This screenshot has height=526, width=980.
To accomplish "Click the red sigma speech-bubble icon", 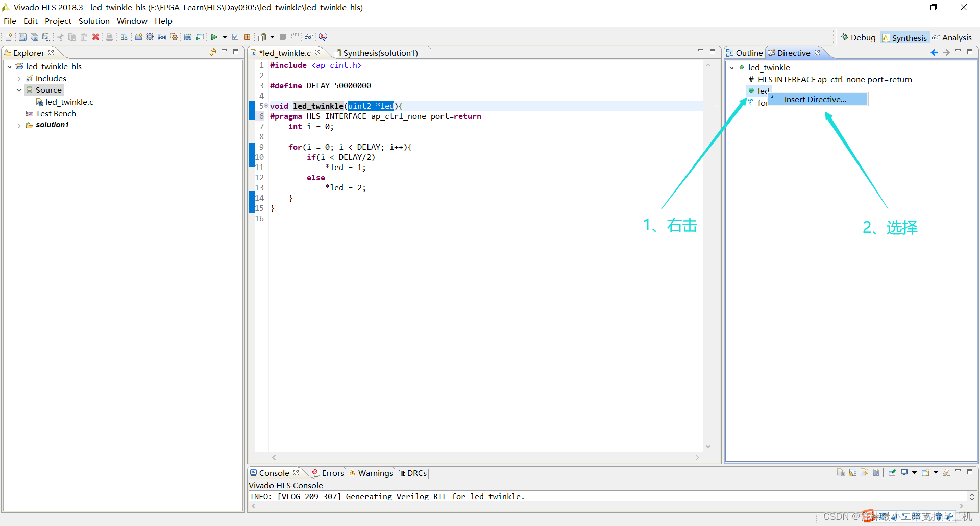I will click(323, 37).
